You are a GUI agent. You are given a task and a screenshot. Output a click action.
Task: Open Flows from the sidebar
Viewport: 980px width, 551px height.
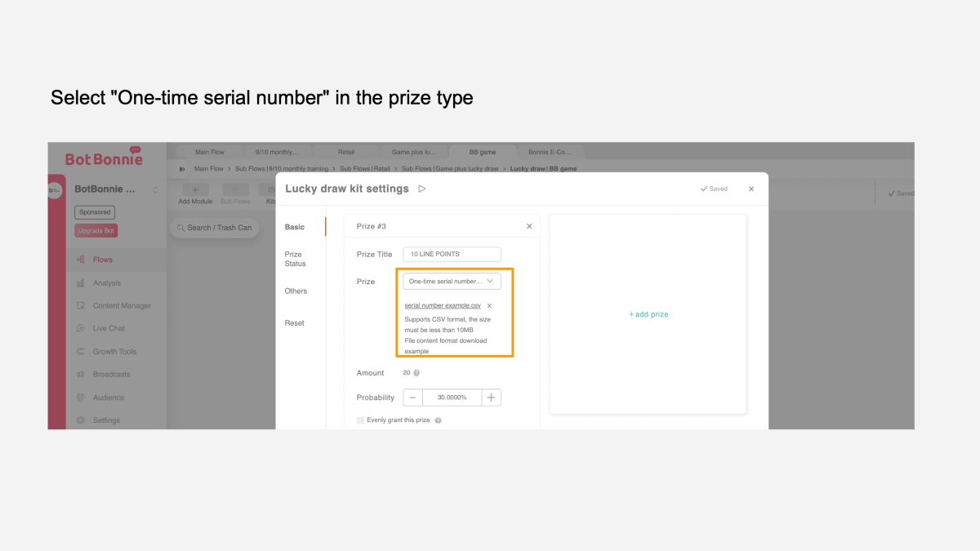(x=102, y=260)
